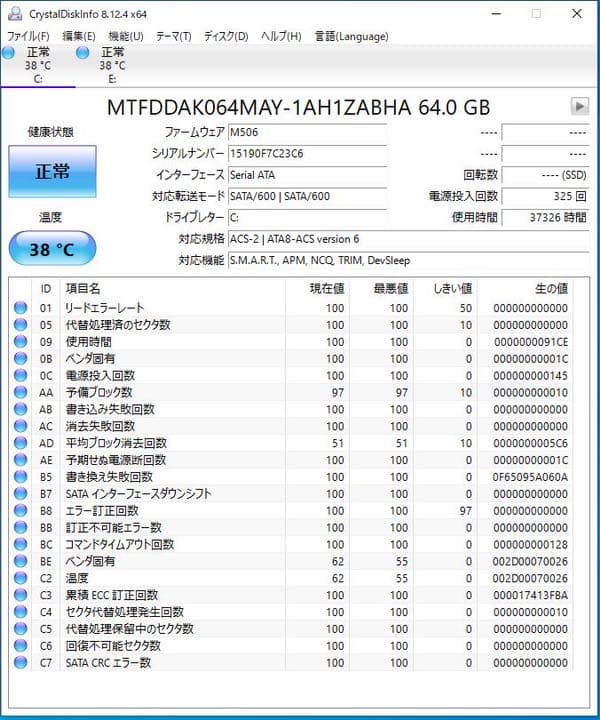Select the model name MTFDDAK064MAY-1AH1ZABHA 64.0 GB
Image resolution: width=600 pixels, height=720 pixels.
[x=298, y=107]
